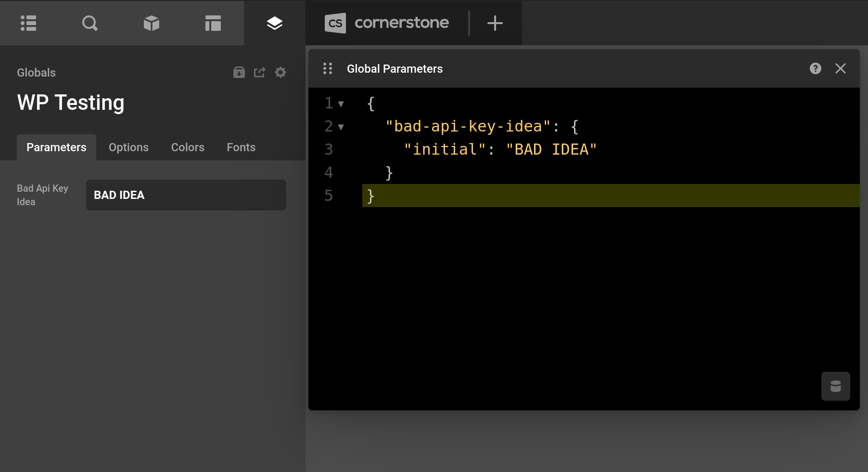Click the archive download icon near Globals
Screen dimensions: 868x472
click(239, 72)
